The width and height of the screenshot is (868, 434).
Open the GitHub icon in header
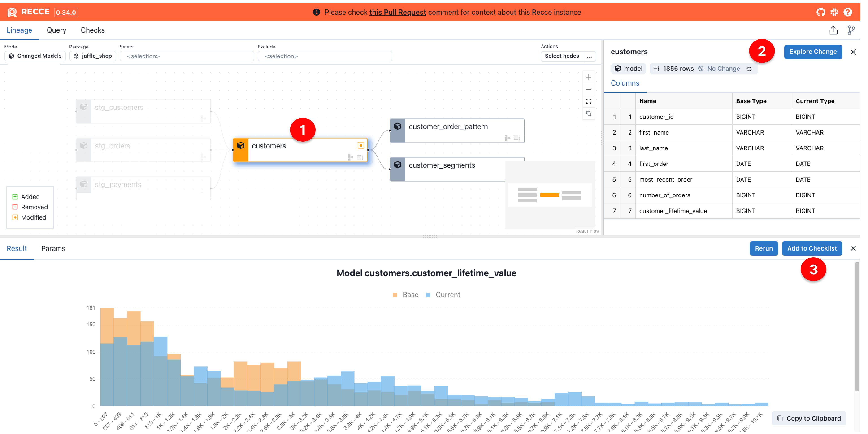pos(821,12)
